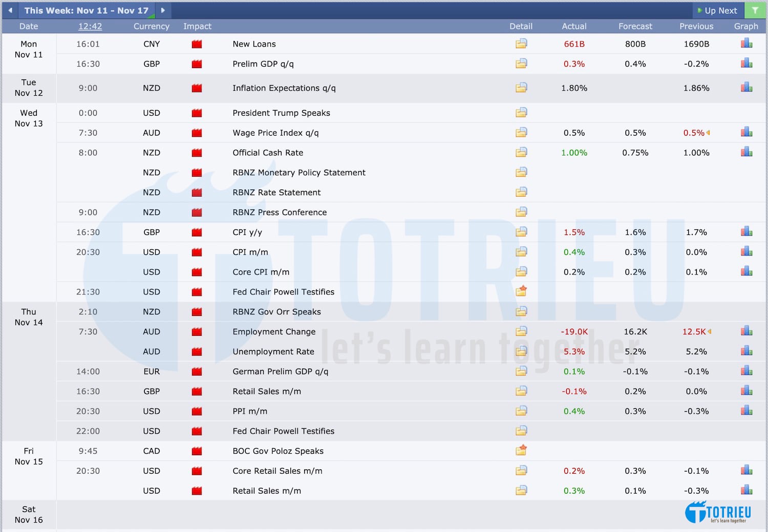The width and height of the screenshot is (768, 532).
Task: Click the CAD currency cell
Action: click(x=152, y=451)
